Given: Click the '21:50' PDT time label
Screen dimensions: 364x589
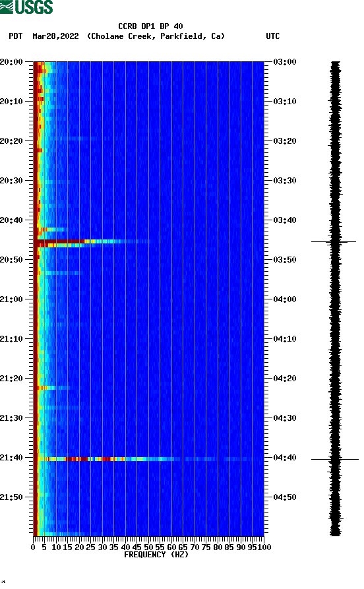Looking at the screenshot, I should pyautogui.click(x=11, y=497).
